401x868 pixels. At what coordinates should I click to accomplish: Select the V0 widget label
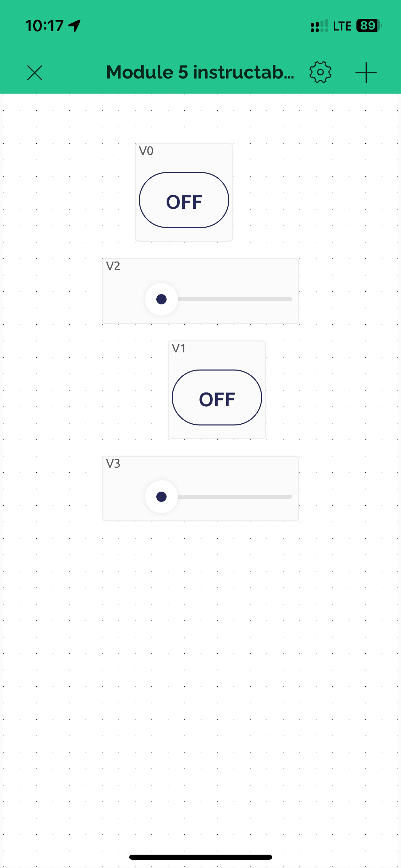pyautogui.click(x=146, y=151)
